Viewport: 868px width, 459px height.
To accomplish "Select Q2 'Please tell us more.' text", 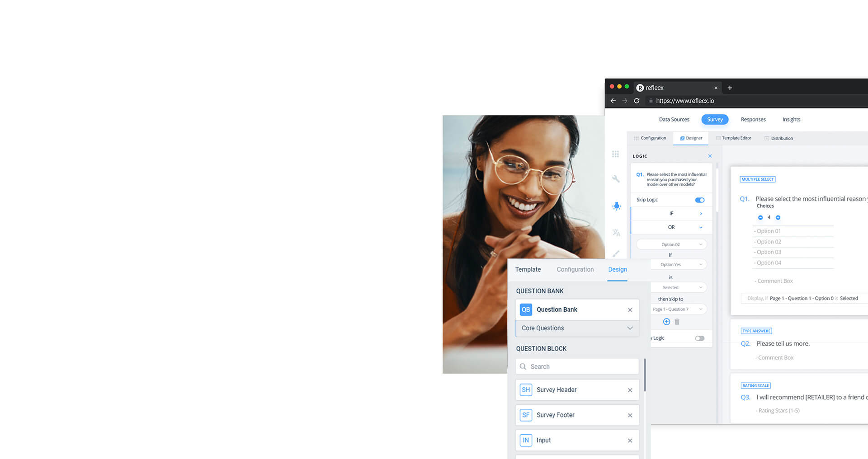I will click(x=783, y=343).
